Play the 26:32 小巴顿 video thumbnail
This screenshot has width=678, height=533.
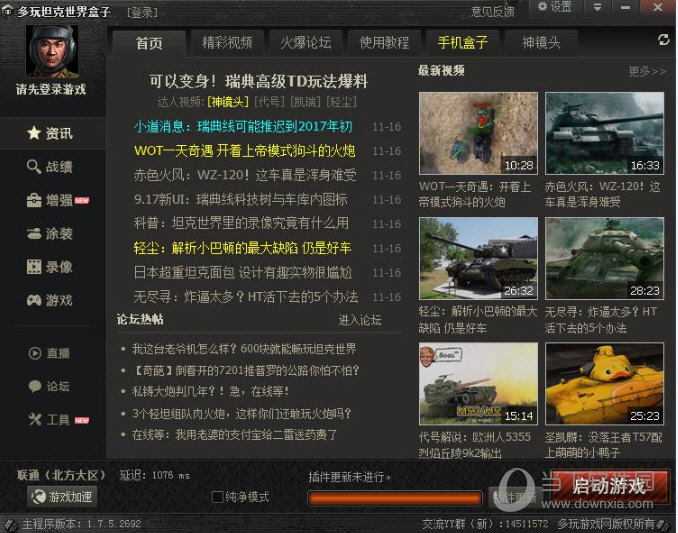(x=478, y=258)
